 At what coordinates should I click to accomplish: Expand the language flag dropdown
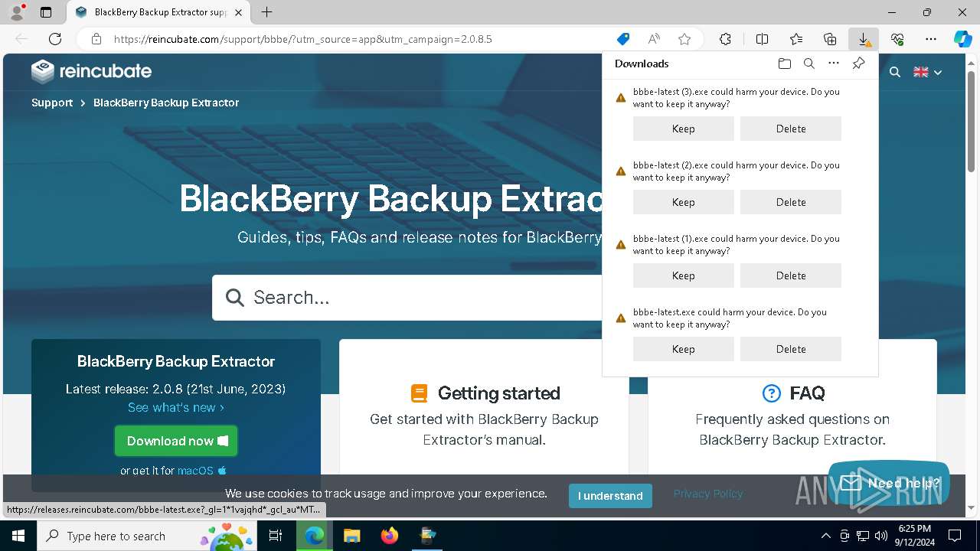pos(927,72)
